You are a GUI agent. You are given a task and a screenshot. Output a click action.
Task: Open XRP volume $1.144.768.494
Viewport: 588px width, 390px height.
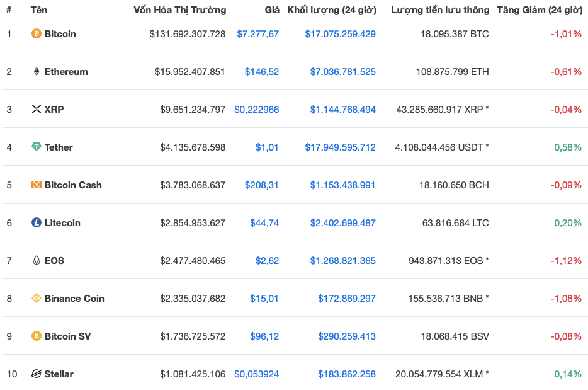(x=342, y=110)
